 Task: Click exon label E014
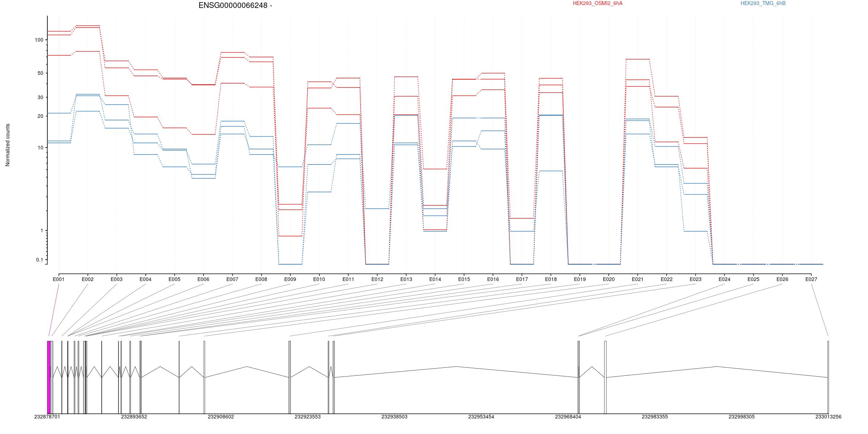435,279
